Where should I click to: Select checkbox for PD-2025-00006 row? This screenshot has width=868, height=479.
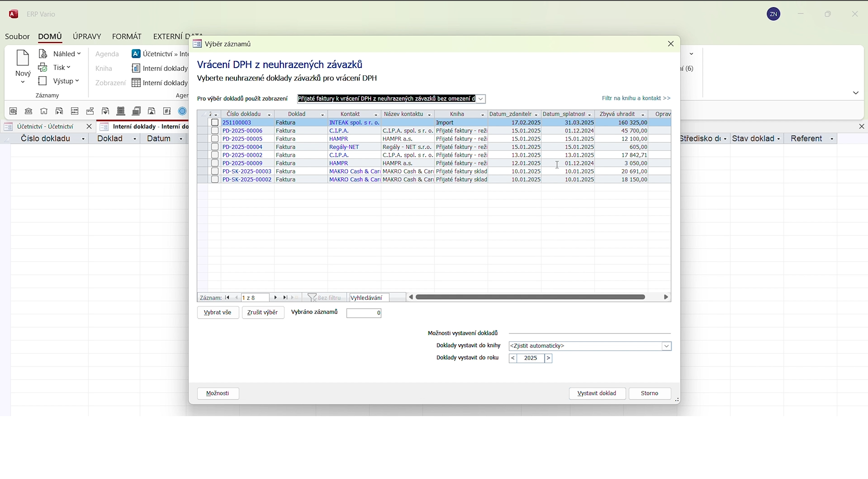click(x=215, y=131)
